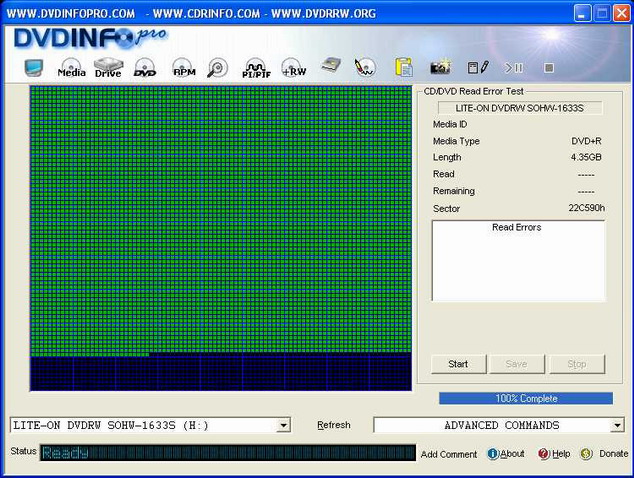Click the LITE-ON DVDRW SOHW-1633S drive label
Viewport: 634px width, 478px height.
[520, 108]
